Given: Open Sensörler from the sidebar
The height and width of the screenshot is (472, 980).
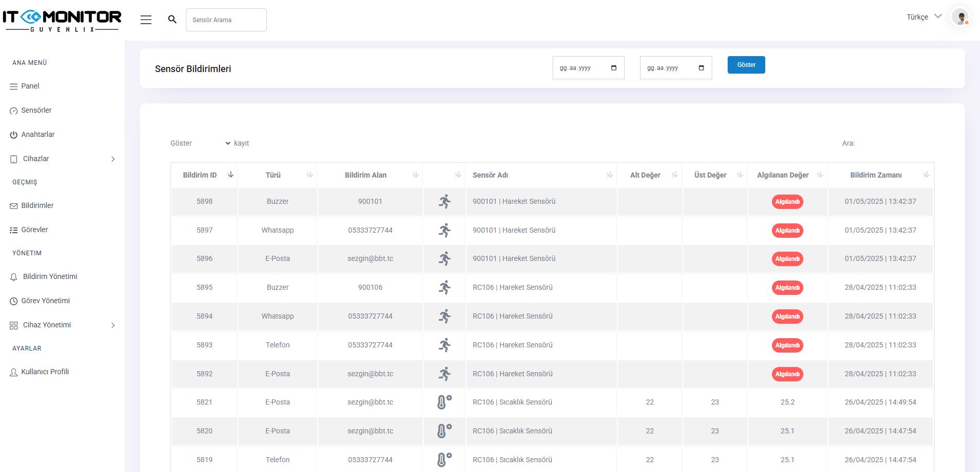Looking at the screenshot, I should (x=36, y=110).
